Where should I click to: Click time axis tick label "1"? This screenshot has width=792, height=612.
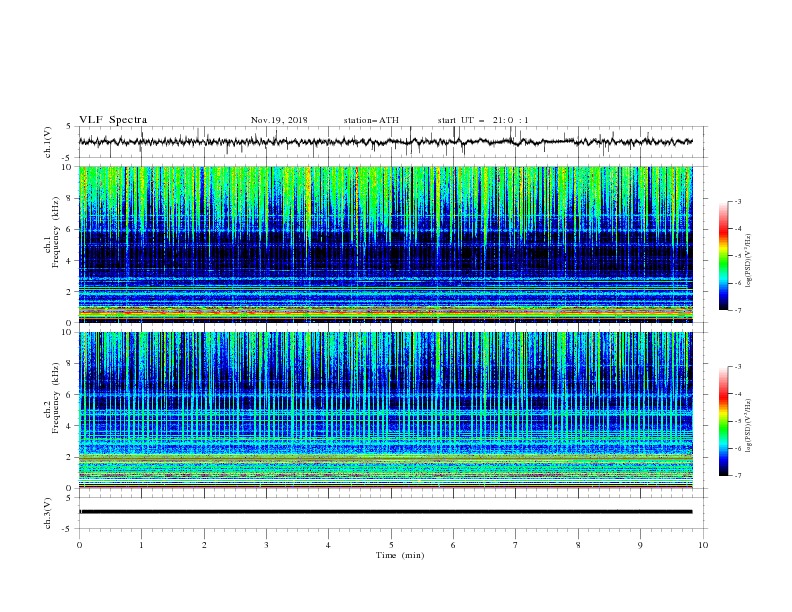coord(141,545)
